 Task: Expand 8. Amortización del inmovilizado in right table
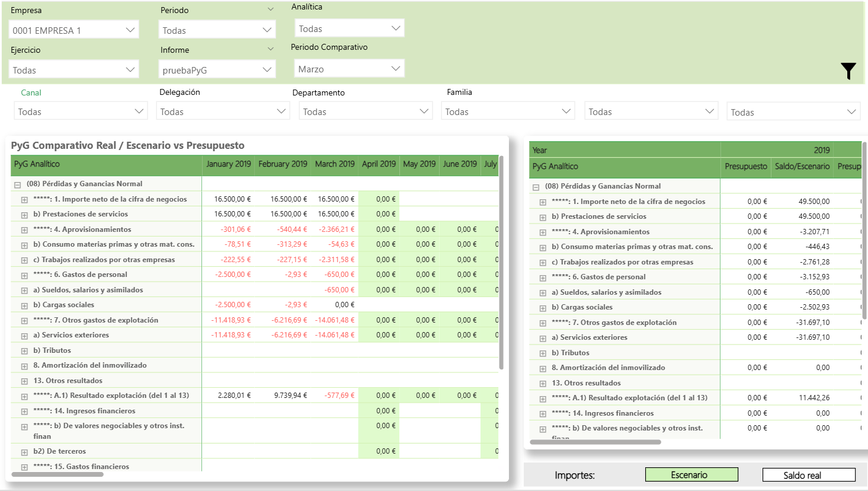pos(543,368)
